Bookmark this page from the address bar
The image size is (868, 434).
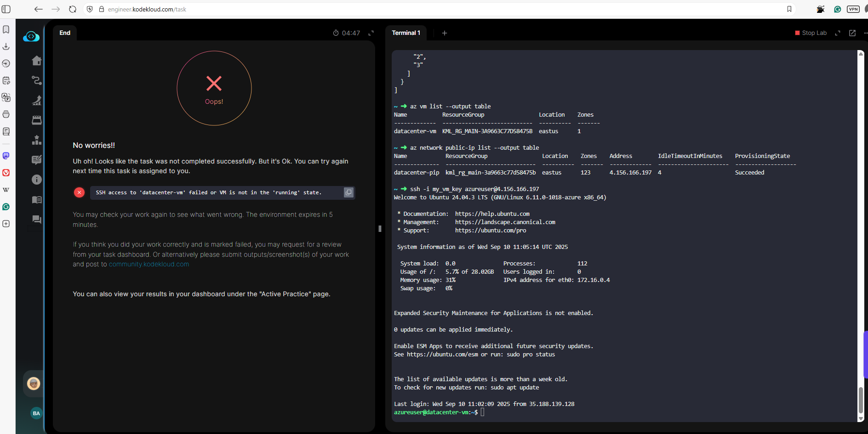click(789, 9)
